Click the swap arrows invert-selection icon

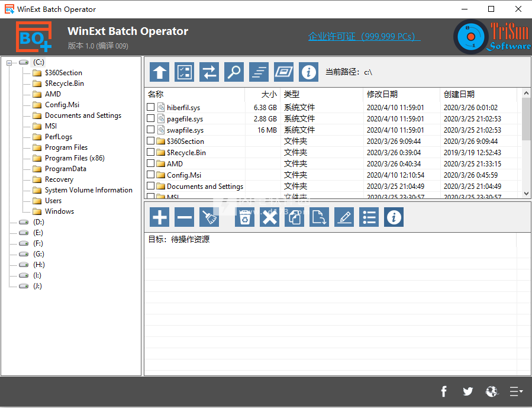pos(209,72)
